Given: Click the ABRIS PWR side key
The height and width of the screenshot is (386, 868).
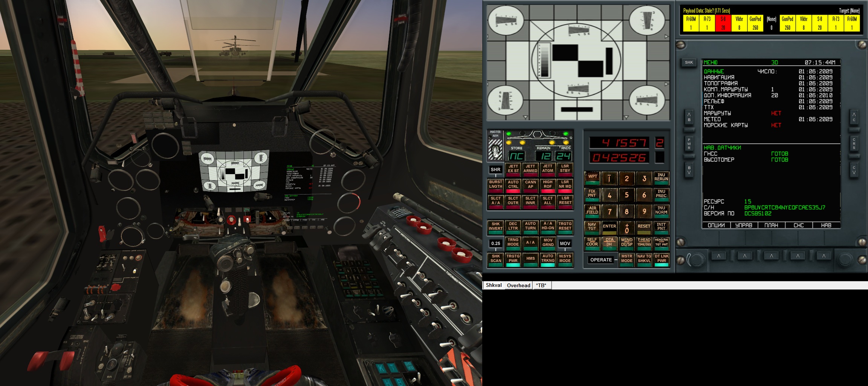Looking at the screenshot, I should (x=689, y=144).
